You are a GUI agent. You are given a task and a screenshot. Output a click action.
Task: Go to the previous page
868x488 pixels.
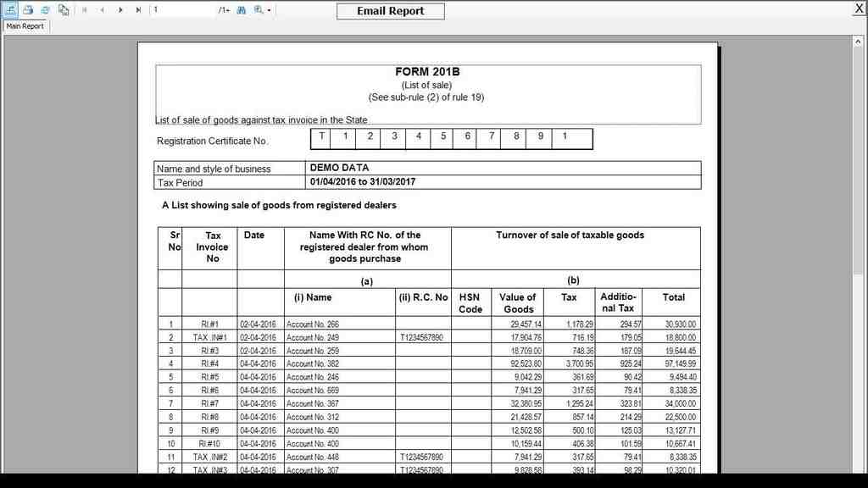point(102,10)
